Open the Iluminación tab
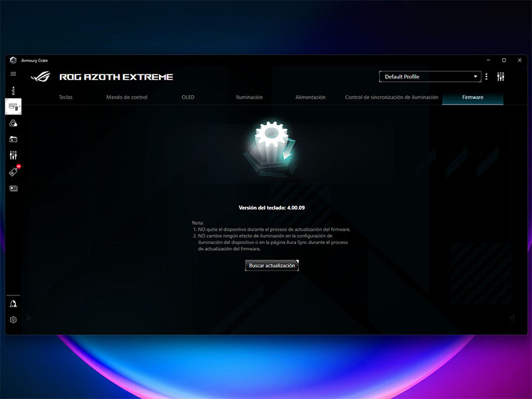Image resolution: width=532 pixels, height=399 pixels. pos(249,97)
